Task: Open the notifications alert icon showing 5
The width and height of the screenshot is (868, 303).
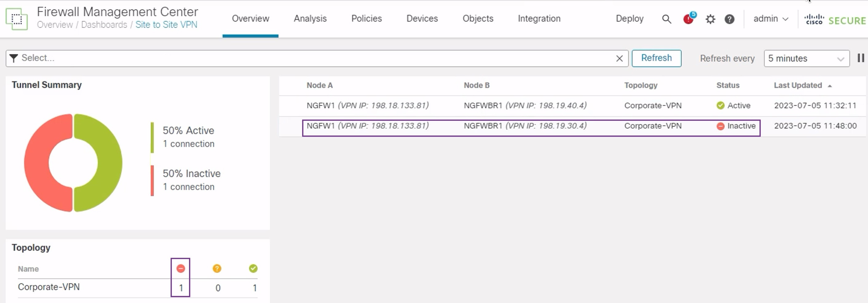Action: point(688,19)
